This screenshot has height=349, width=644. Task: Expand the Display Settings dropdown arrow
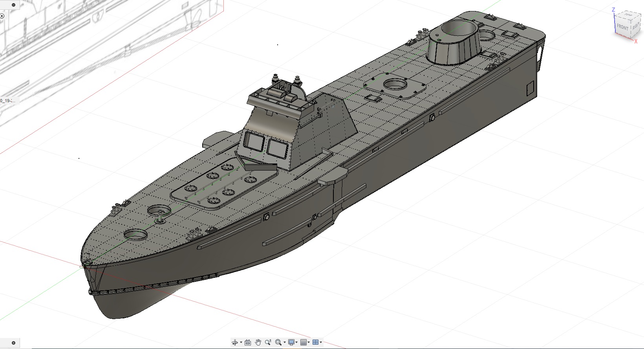[x=296, y=342]
